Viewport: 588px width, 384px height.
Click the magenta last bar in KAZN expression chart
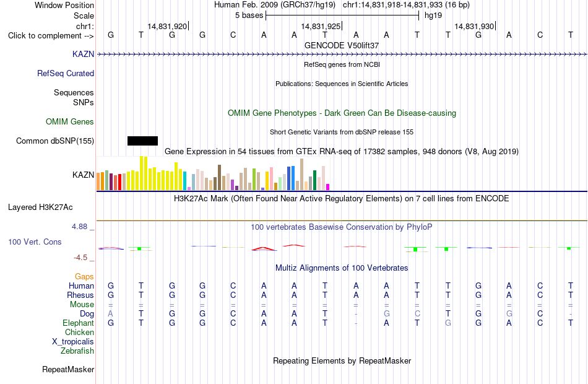[328, 187]
